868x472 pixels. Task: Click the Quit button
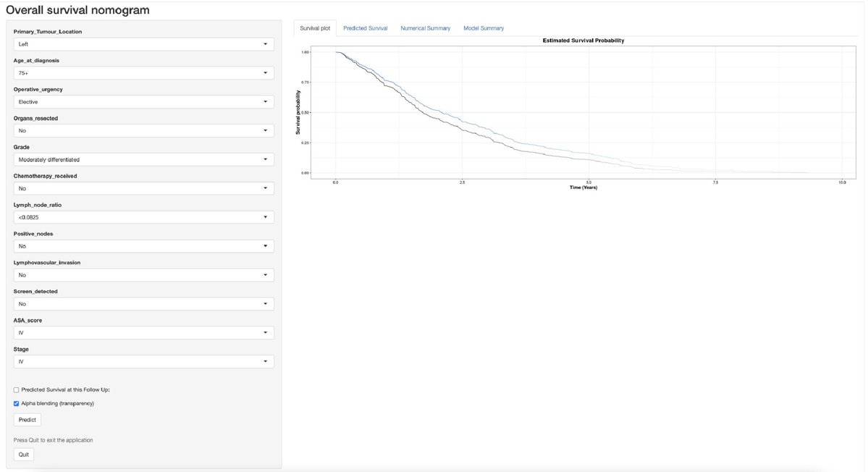(x=24, y=455)
